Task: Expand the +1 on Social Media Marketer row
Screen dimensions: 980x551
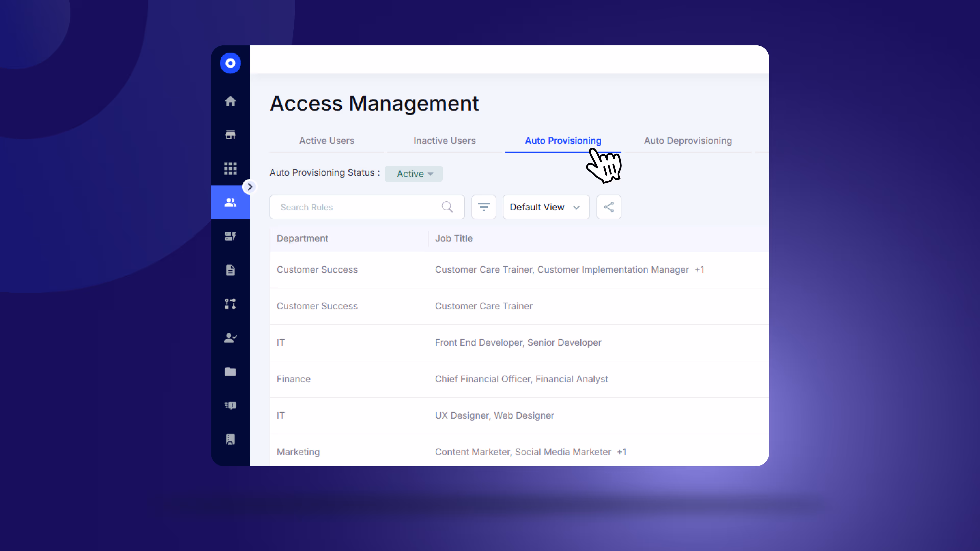Action: tap(622, 452)
